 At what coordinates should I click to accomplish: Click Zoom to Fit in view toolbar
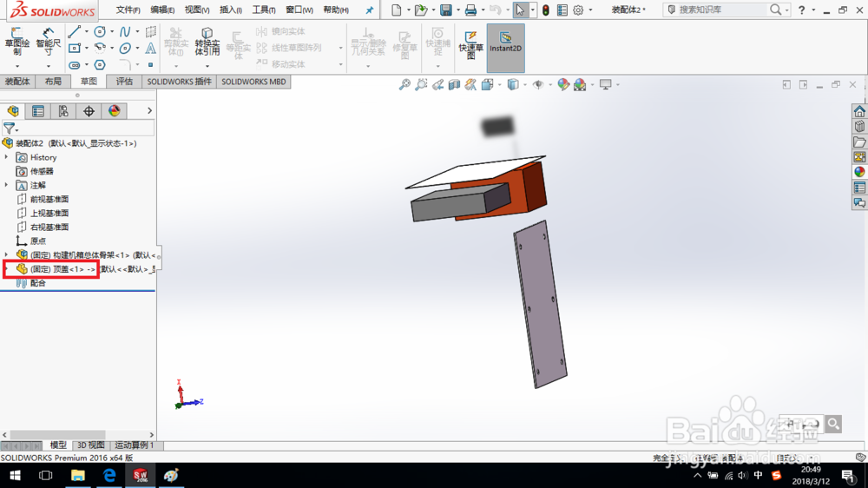click(404, 84)
